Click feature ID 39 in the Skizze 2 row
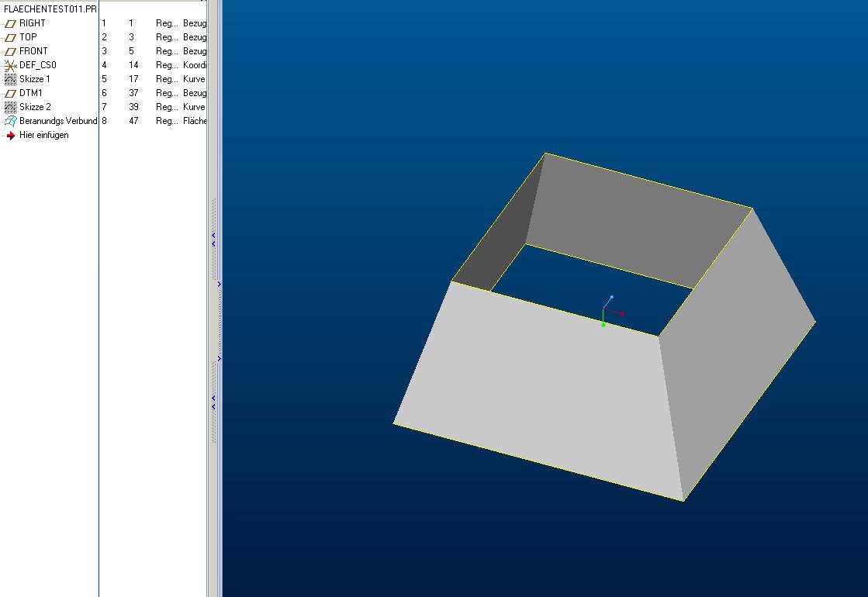868x597 pixels. pyautogui.click(x=133, y=106)
